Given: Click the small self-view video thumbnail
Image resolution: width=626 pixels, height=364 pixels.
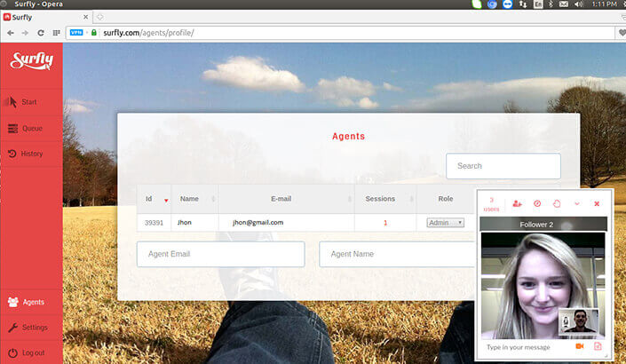Looking at the screenshot, I should (x=579, y=321).
